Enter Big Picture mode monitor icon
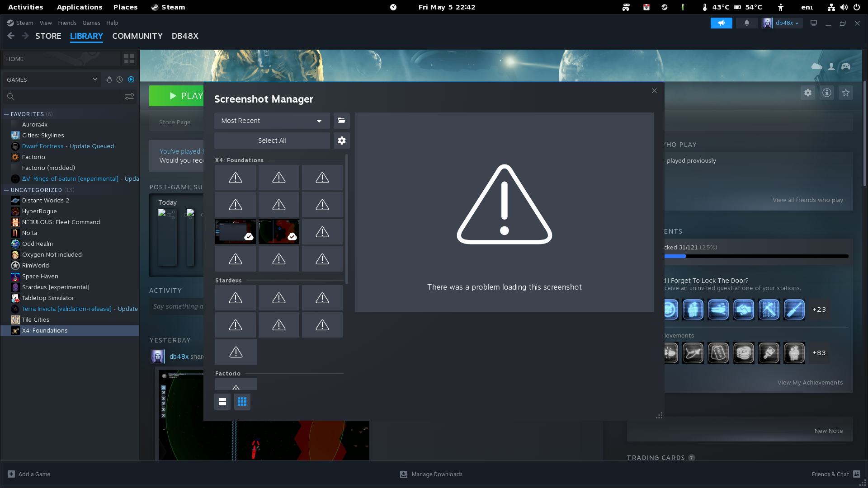 [814, 23]
